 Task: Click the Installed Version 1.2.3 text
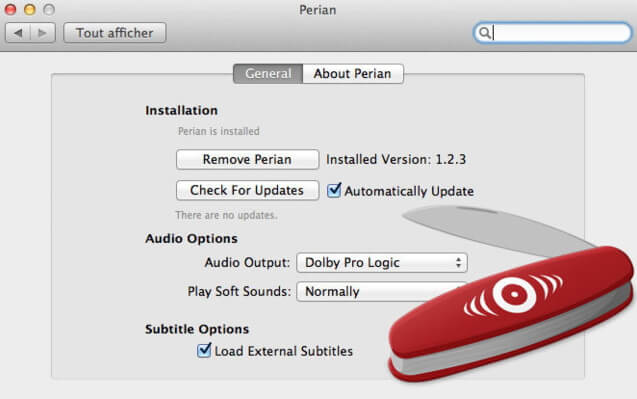396,159
